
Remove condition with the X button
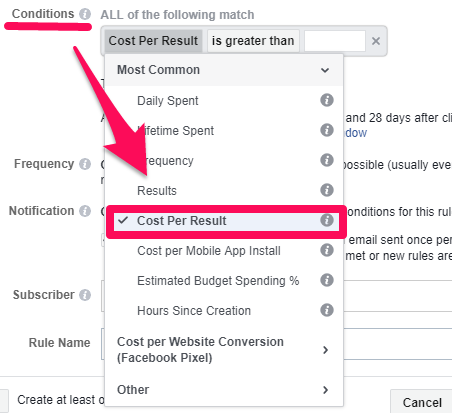tap(376, 41)
